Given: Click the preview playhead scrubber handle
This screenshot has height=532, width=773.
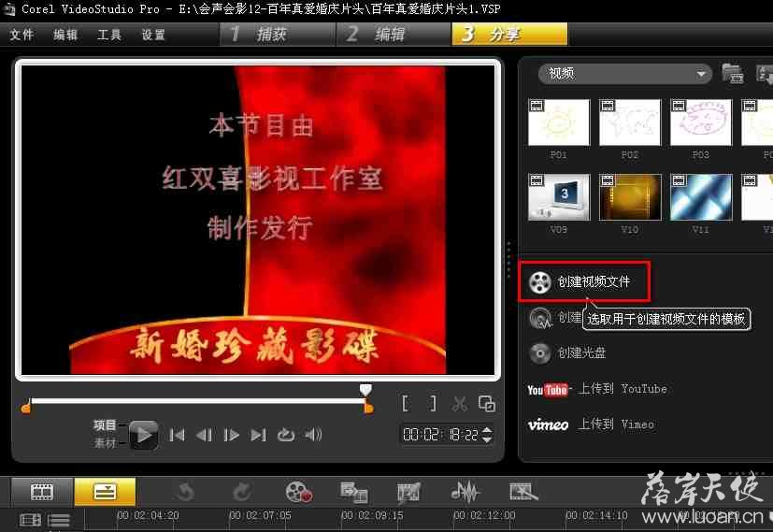Looking at the screenshot, I should pyautogui.click(x=365, y=389).
